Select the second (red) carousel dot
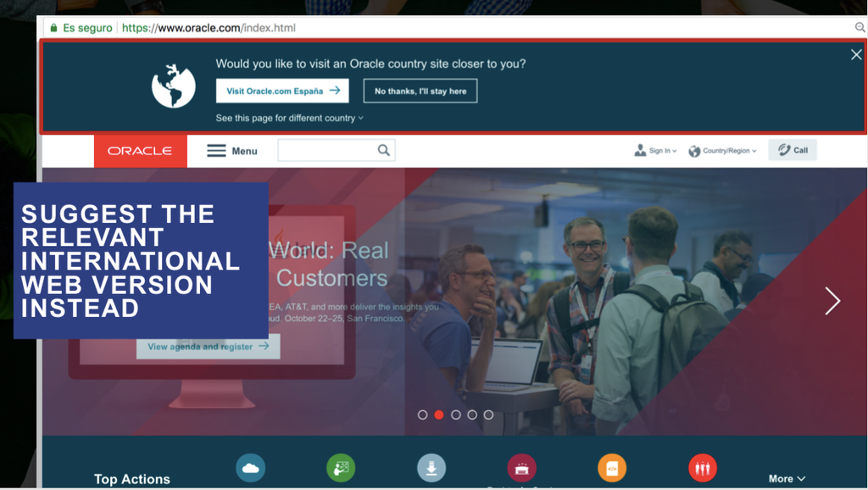The height and width of the screenshot is (490, 868). click(439, 415)
